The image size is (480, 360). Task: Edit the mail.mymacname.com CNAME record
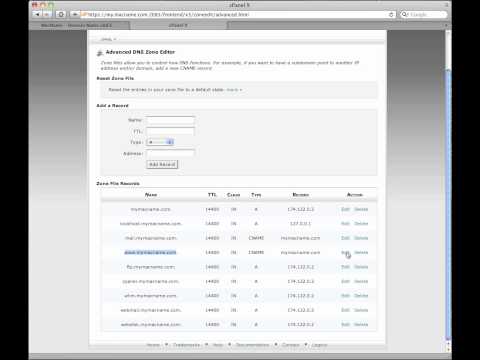pos(345,238)
